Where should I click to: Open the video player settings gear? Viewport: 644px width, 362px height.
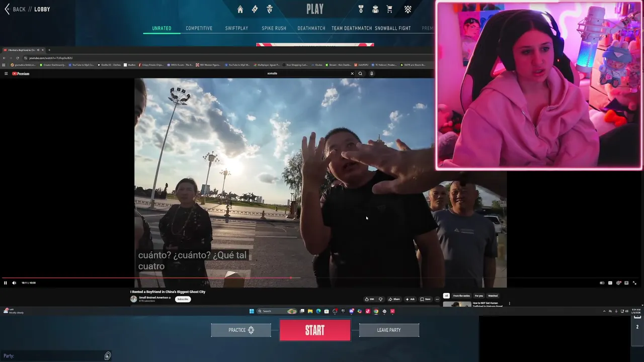point(618,283)
